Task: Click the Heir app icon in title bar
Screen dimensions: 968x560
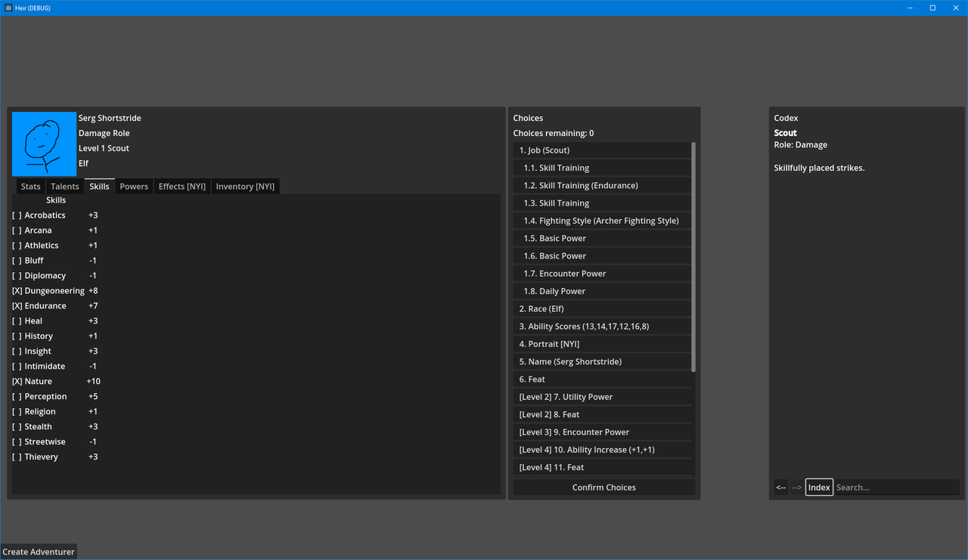Action: click(8, 8)
